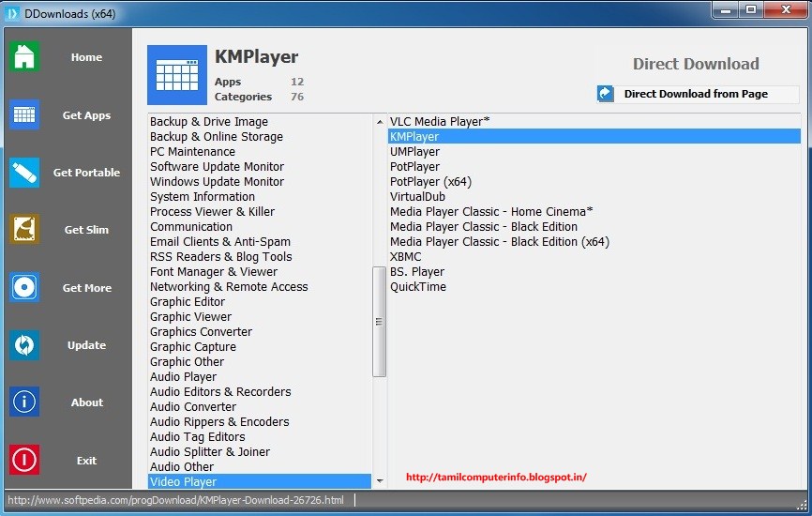Viewport: 812px width, 516px height.
Task: Select Networking & Remote Access category
Action: tap(260, 287)
